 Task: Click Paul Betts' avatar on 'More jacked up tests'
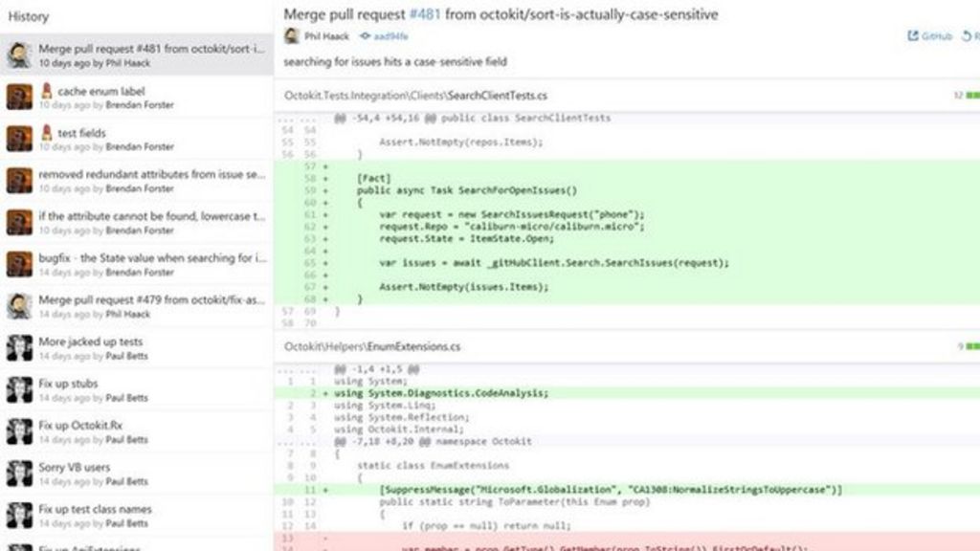(x=19, y=348)
